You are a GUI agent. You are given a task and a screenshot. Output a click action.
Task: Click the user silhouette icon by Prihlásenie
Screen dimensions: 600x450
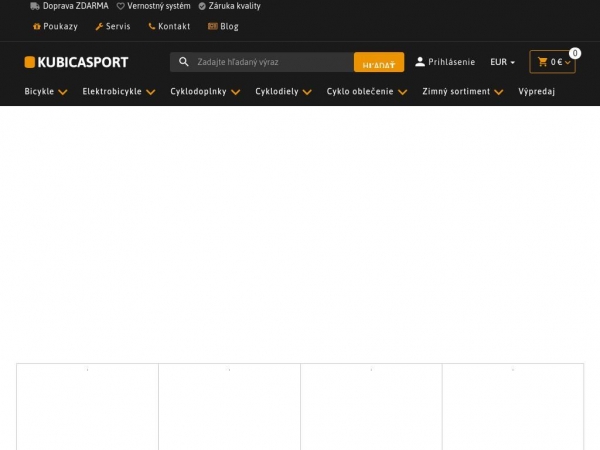pyautogui.click(x=420, y=62)
